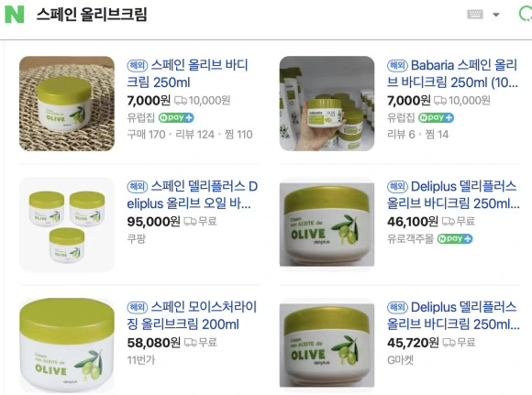Click Npay+ badge on Babaria listing
The image size is (532, 395).
[436, 117]
